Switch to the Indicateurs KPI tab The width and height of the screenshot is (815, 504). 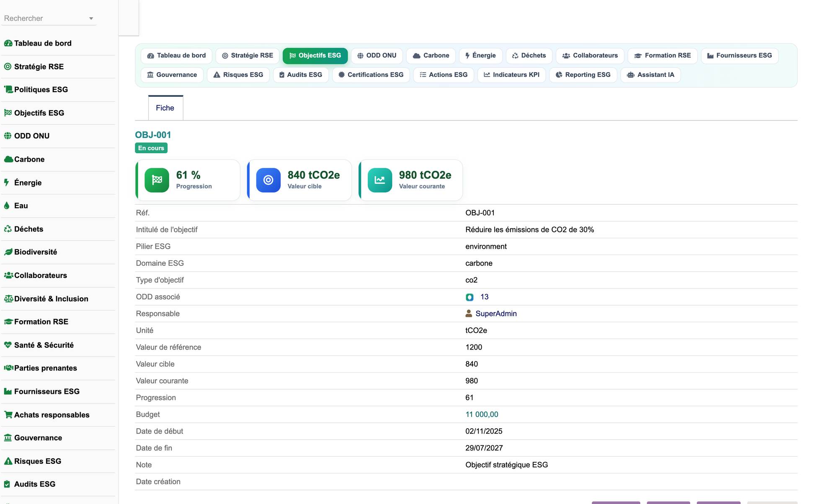pyautogui.click(x=511, y=75)
